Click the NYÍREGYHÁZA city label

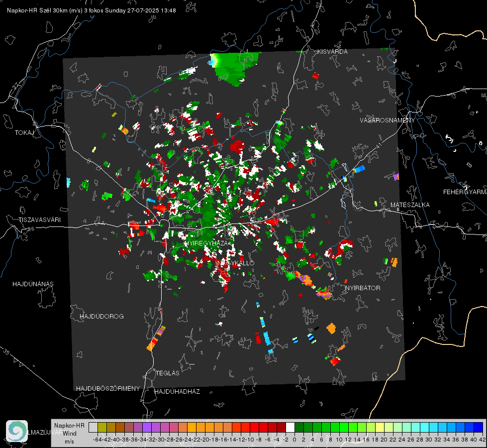(206, 243)
